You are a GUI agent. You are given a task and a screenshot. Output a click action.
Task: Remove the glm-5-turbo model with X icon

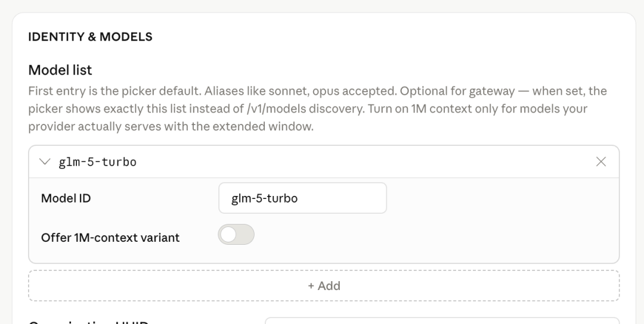(601, 162)
